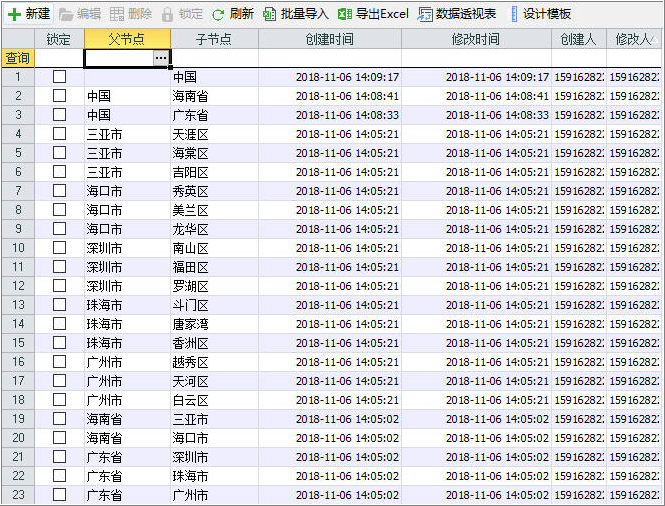
Task: Select row number 12 header
Action: coord(18,285)
